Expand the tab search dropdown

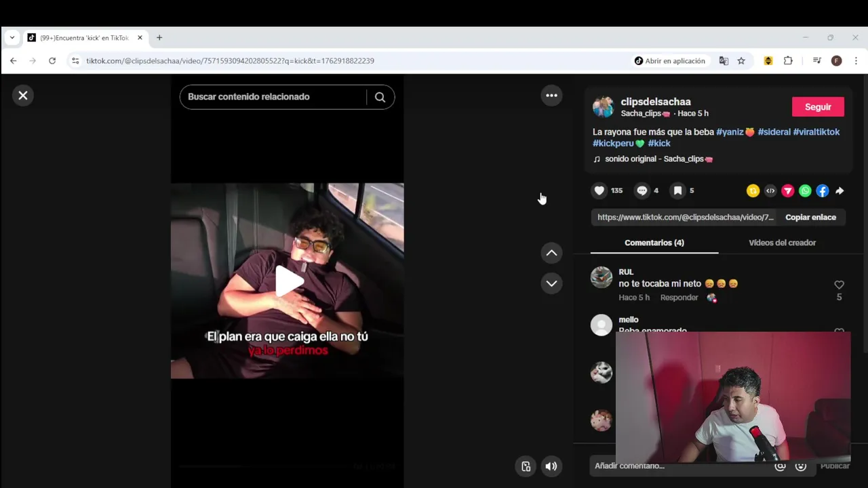coord(12,38)
